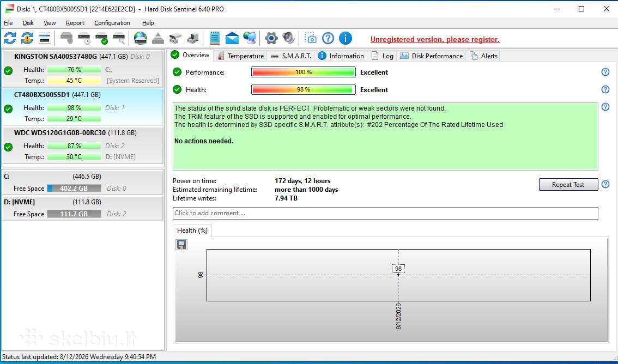The image size is (618, 364).
Task: Switch to the Information tab
Action: (341, 56)
